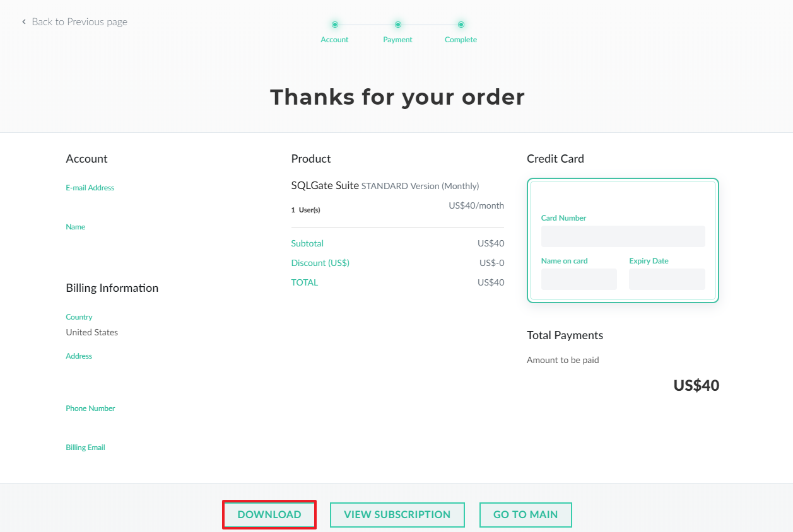This screenshot has height=532, width=793.
Task: Select the Complete step indicator dot
Action: tap(461, 25)
